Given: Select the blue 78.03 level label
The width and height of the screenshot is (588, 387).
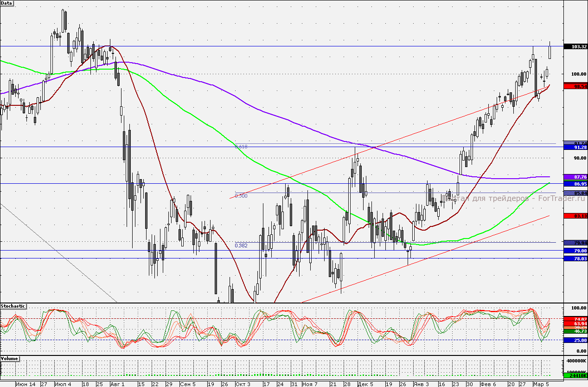Looking at the screenshot, I should point(575,258).
